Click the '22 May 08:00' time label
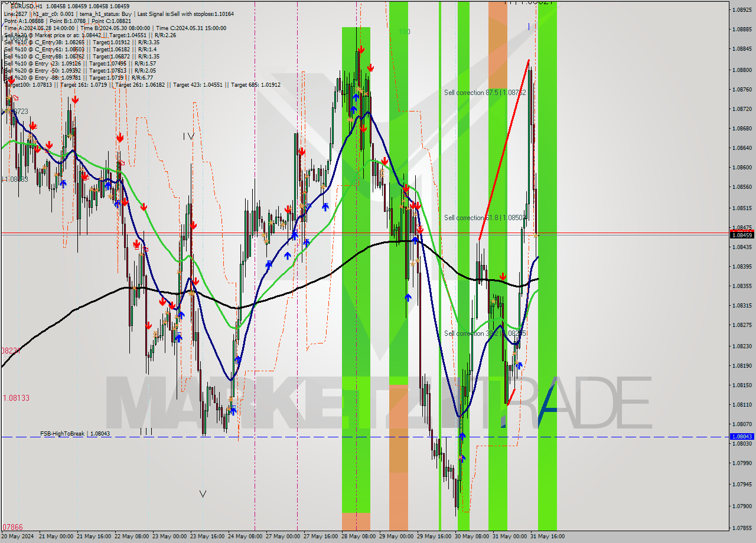 click(132, 537)
